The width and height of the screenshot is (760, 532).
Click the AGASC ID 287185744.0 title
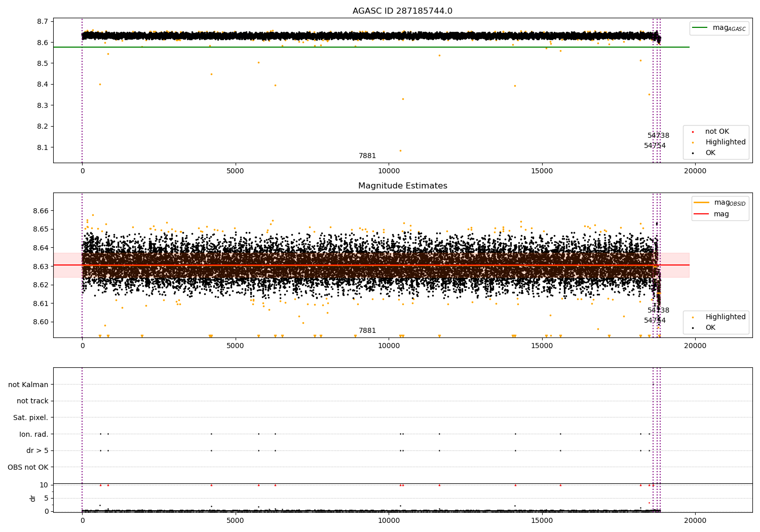pos(402,11)
